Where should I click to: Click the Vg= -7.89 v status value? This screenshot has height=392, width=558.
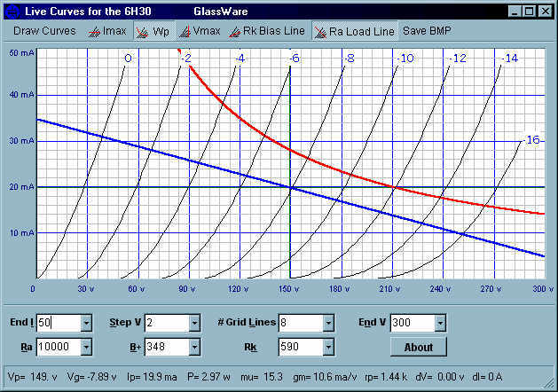click(91, 377)
